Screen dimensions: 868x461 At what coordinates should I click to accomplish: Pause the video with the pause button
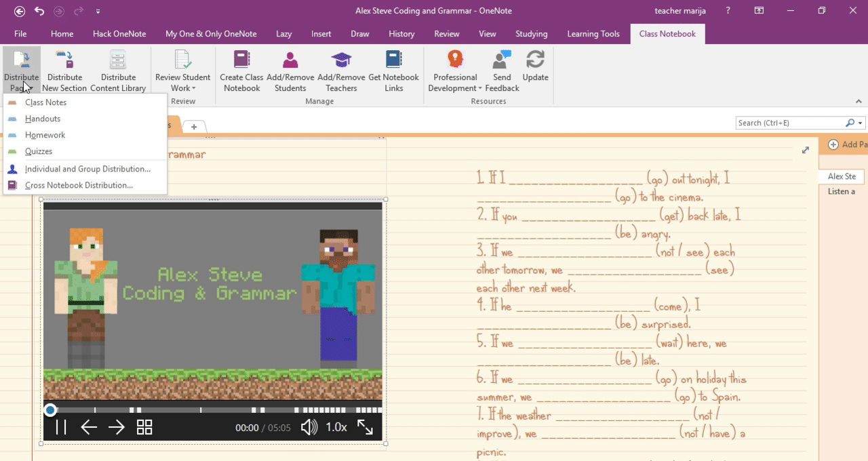tap(61, 427)
